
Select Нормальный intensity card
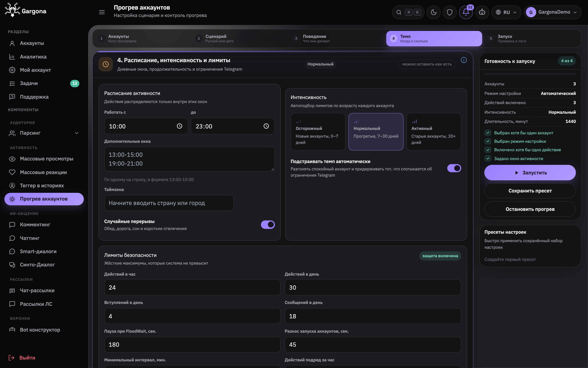click(376, 132)
